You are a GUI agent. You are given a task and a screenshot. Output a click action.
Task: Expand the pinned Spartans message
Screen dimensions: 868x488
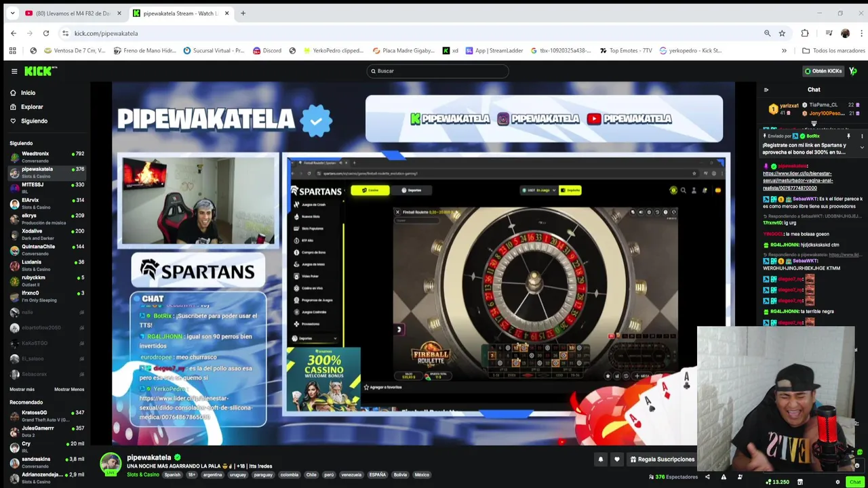pyautogui.click(x=862, y=148)
